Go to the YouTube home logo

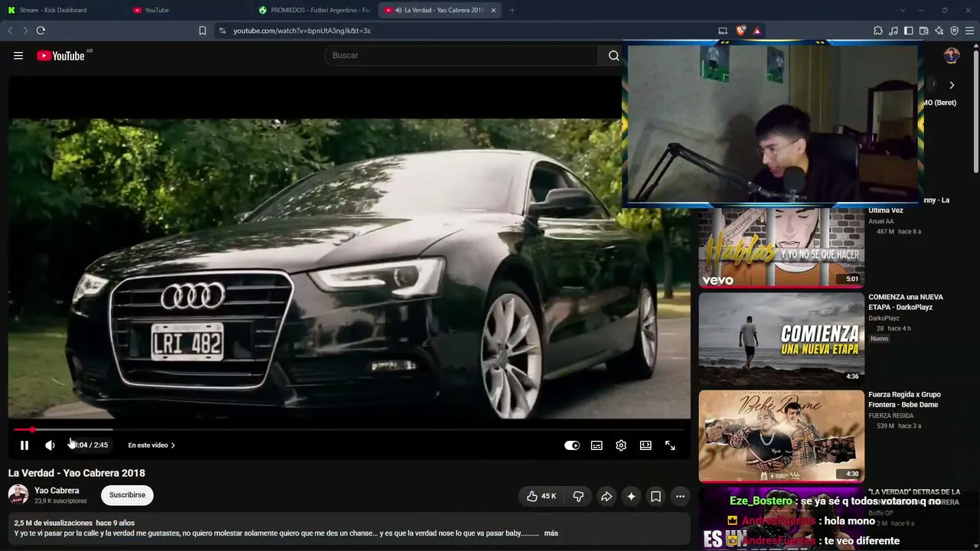point(61,56)
